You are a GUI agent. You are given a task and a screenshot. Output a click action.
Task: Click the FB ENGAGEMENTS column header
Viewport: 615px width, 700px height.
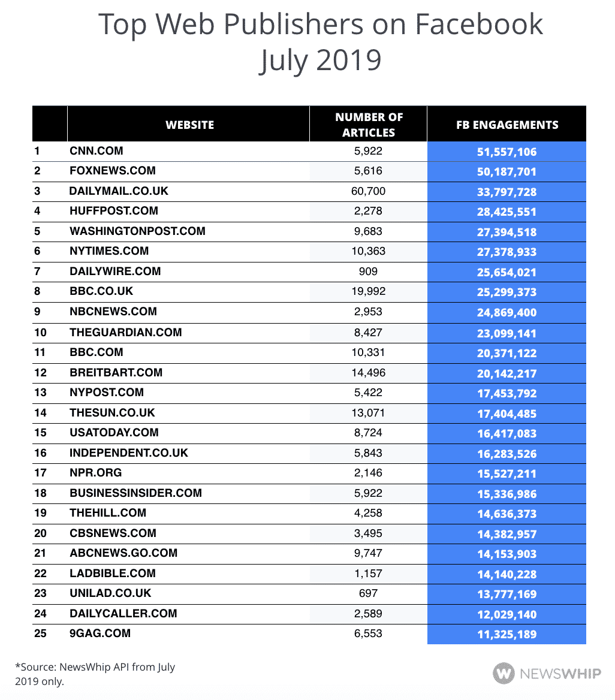507,125
